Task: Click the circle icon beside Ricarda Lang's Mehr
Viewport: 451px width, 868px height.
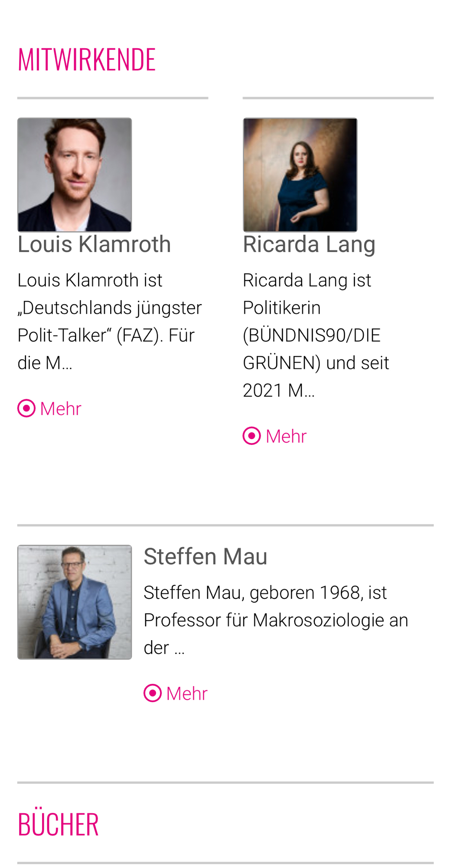Action: [x=252, y=436]
